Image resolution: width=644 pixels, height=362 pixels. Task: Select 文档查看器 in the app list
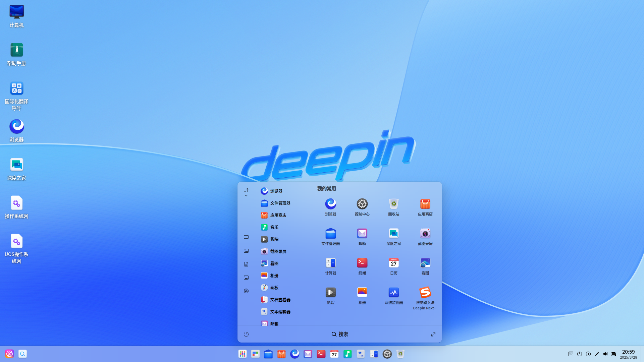pyautogui.click(x=283, y=300)
